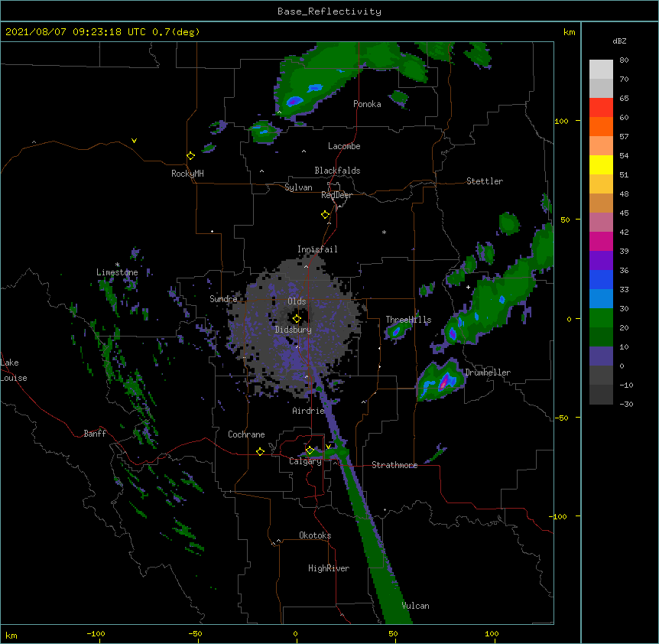Click the white asterisk marker above Limestone
Image resolution: width=659 pixels, height=644 pixels.
[x=118, y=265]
